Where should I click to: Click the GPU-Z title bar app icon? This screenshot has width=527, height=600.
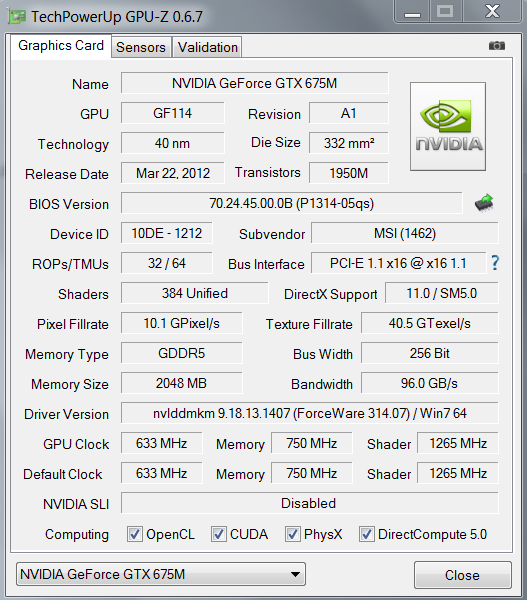click(17, 17)
